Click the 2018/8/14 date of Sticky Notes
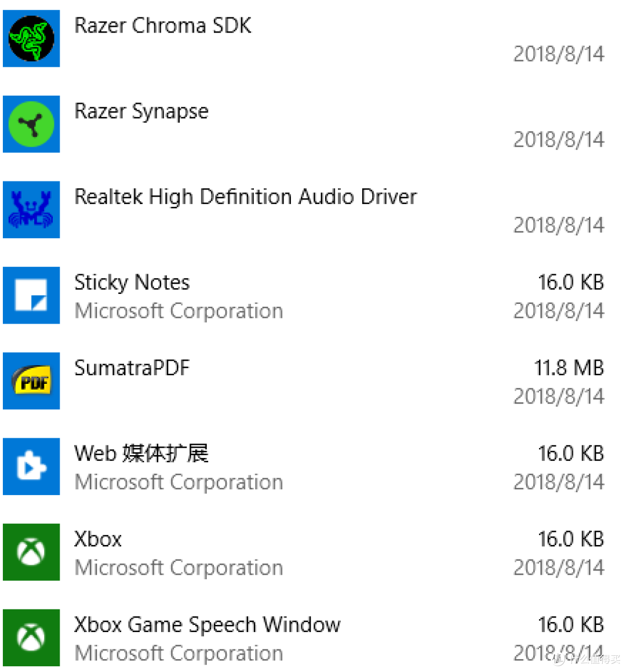This screenshot has width=626, height=672. 559,311
